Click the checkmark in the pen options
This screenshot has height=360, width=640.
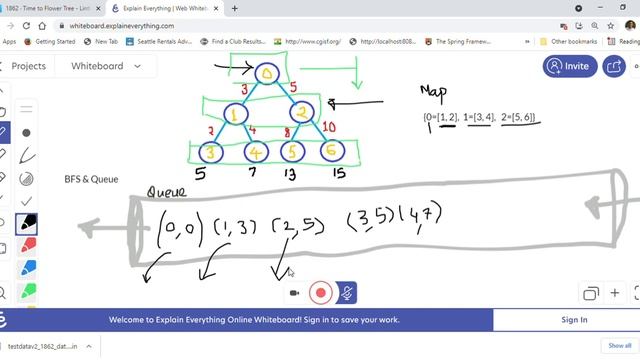click(x=27, y=201)
